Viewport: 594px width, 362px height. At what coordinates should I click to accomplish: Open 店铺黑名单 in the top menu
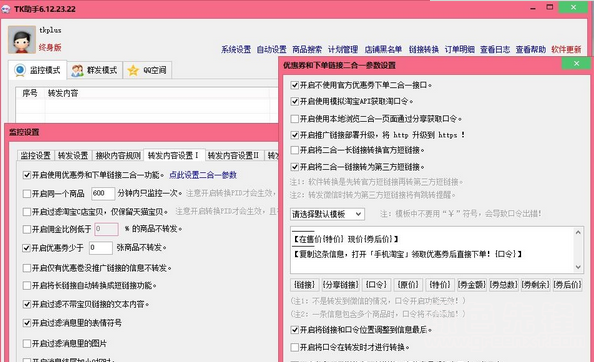[383, 50]
